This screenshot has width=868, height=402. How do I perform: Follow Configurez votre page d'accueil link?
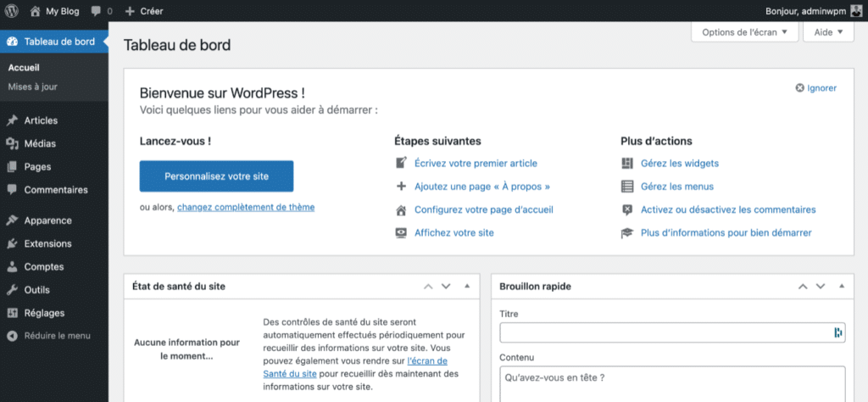484,209
